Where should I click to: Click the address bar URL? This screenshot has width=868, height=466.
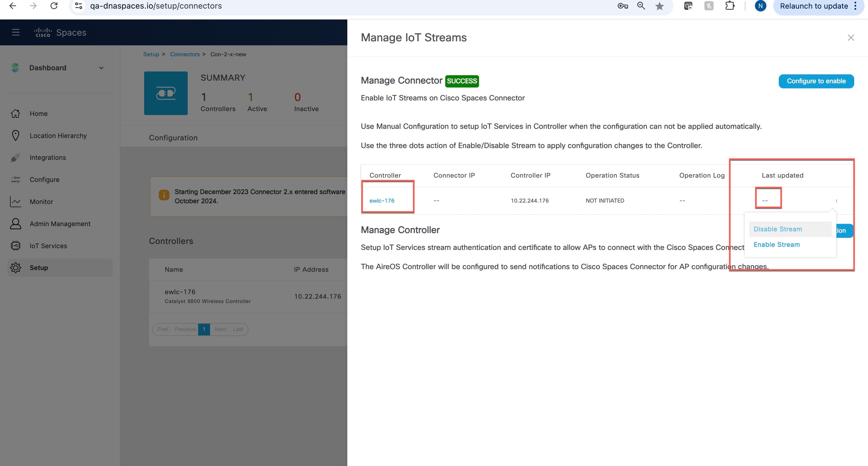click(x=156, y=6)
